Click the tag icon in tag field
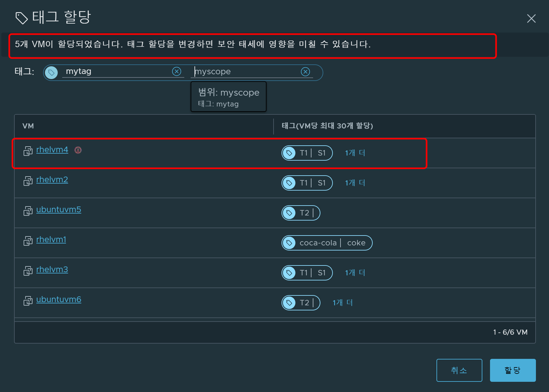 (51, 73)
